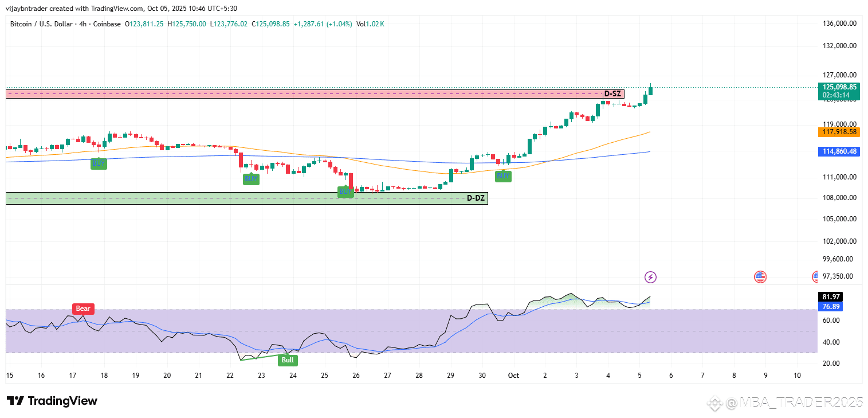Click the TradingView logo at bottom left
Image resolution: width=868 pixels, height=418 pixels.
pos(52,401)
